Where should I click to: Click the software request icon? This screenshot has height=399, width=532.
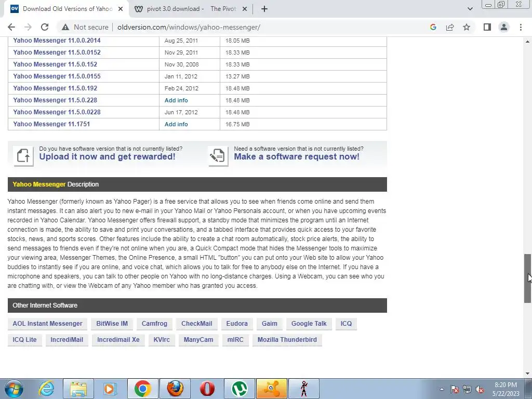(218, 156)
